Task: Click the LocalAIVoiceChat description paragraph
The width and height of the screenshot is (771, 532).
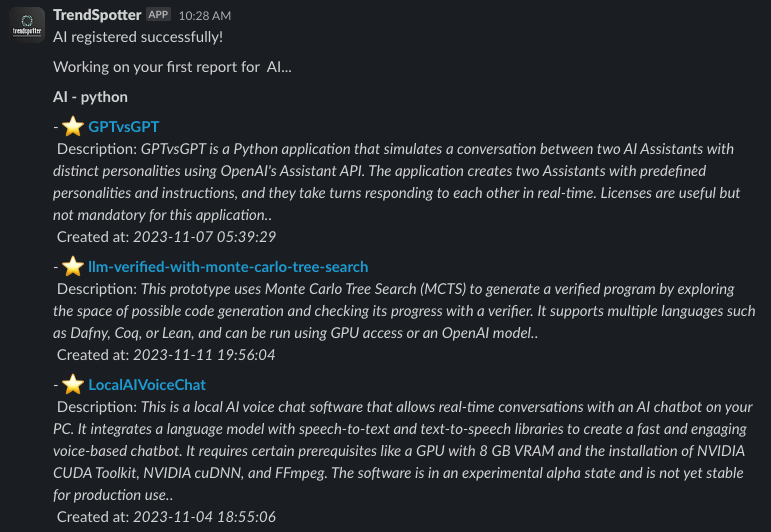Action: click(403, 451)
